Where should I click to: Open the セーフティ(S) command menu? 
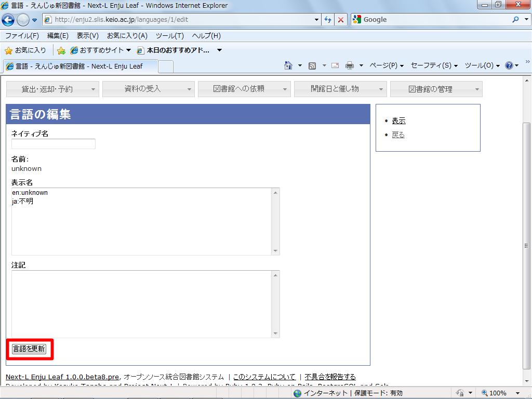[434, 65]
